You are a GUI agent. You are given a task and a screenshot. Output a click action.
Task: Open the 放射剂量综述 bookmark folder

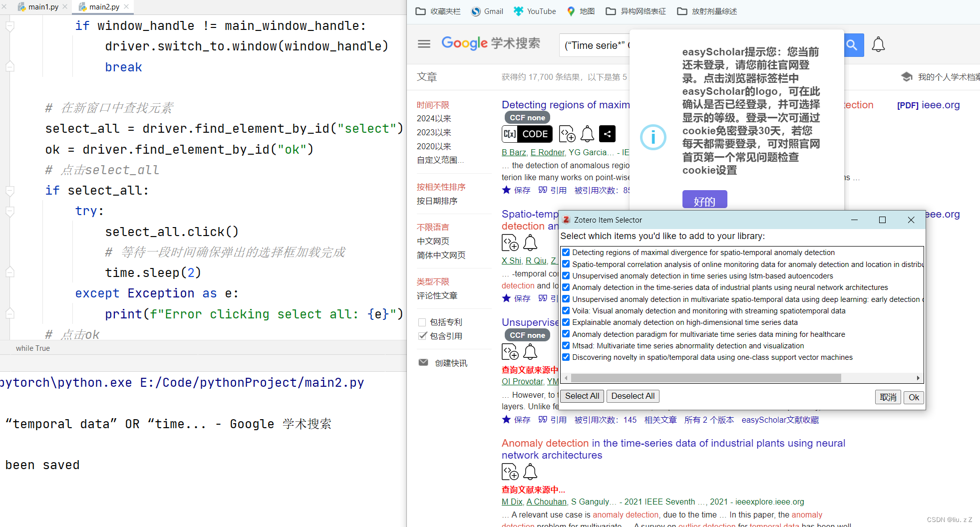706,11
